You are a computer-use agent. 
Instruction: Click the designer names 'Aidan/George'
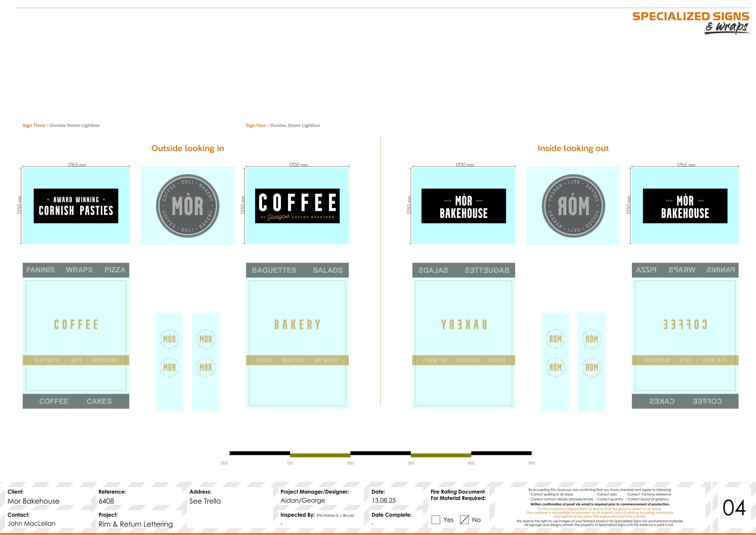pos(303,500)
